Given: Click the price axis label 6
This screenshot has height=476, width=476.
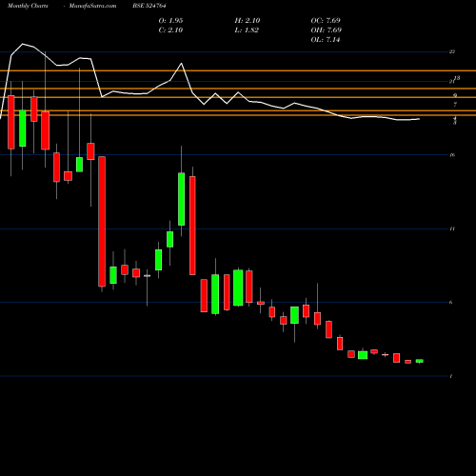Looking at the screenshot, I should tap(451, 302).
